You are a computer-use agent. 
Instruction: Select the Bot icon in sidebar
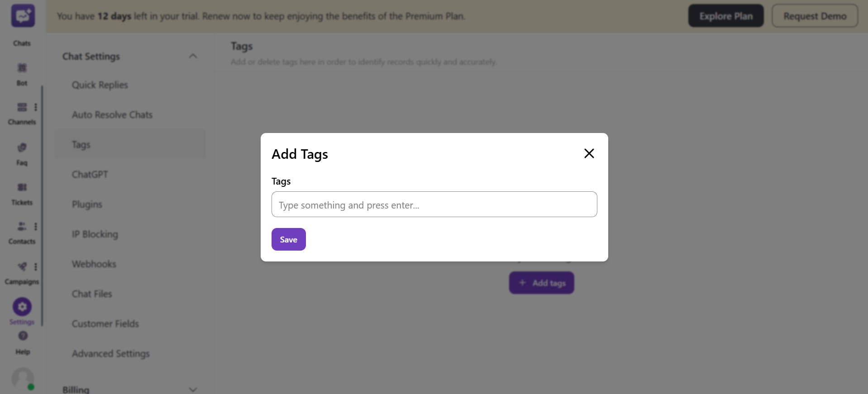22,68
